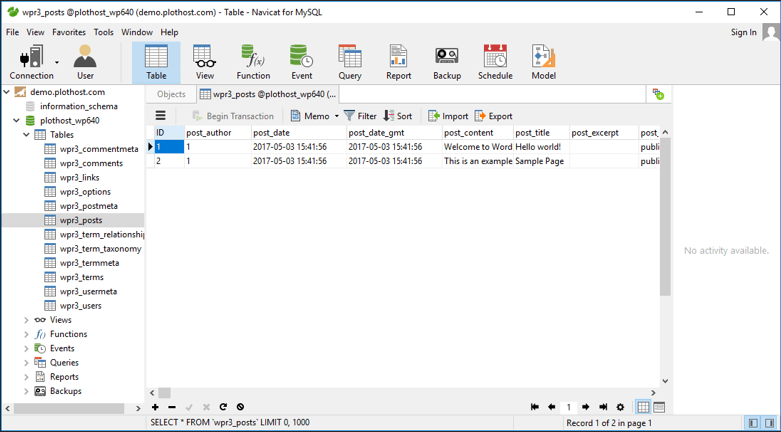Click the Memo button
781x432 pixels.
(310, 116)
